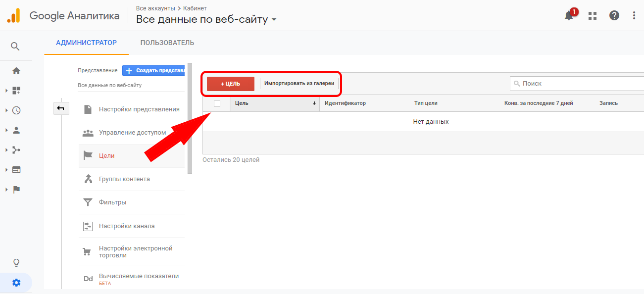Open the Conversions flag icon in sidebar
Image resolution: width=644 pixels, height=294 pixels.
(x=16, y=190)
